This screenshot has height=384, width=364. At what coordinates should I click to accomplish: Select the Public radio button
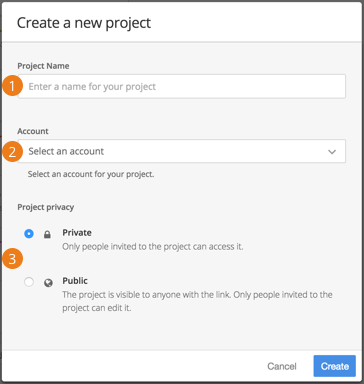pos(29,282)
